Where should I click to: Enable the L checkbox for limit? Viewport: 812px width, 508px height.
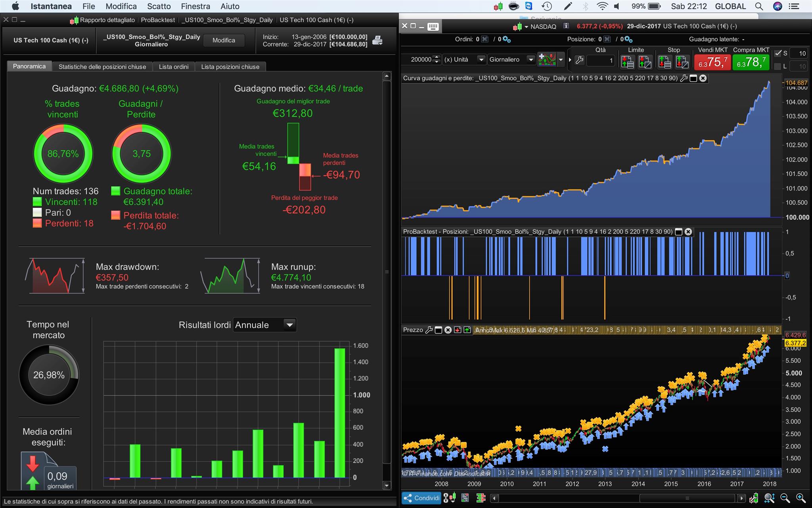pos(778,66)
